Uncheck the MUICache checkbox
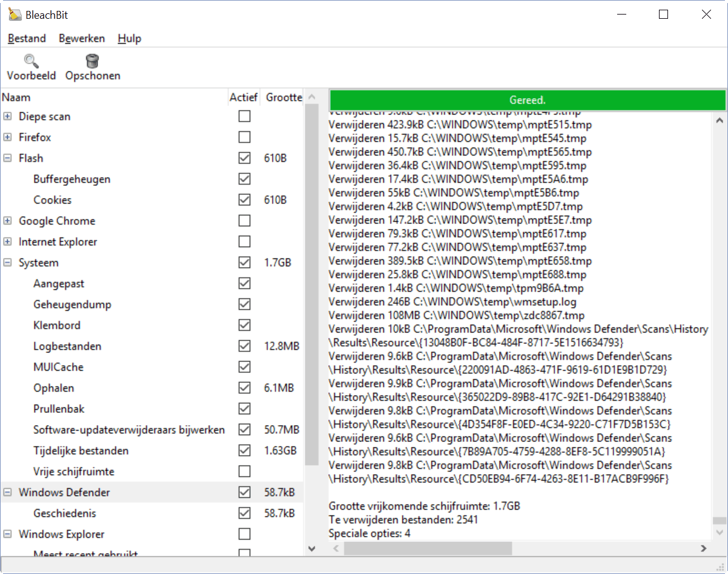This screenshot has width=728, height=574. [244, 367]
